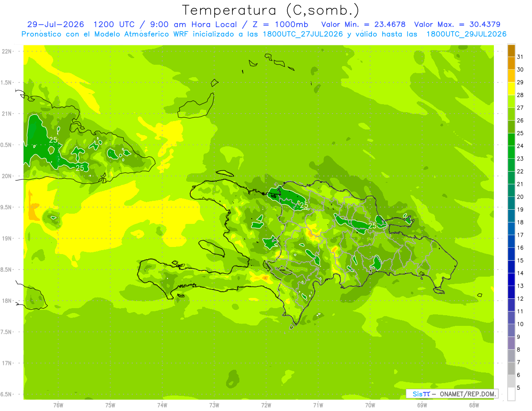
Task: Select validity end time "1800UTC_29JUL2026"
Action: [466, 34]
